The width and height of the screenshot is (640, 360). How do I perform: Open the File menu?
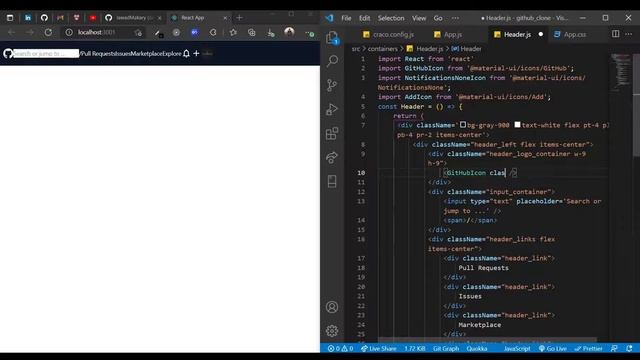point(346,18)
